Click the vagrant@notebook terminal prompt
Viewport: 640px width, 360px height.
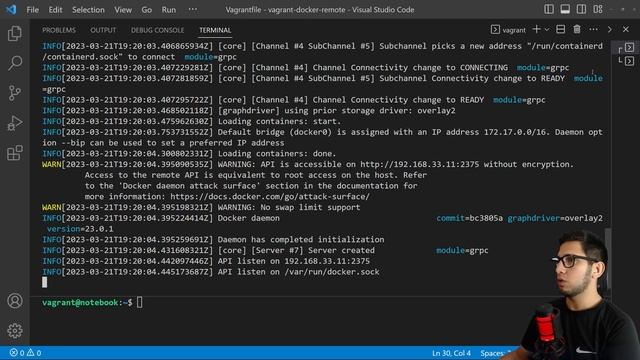click(87, 302)
